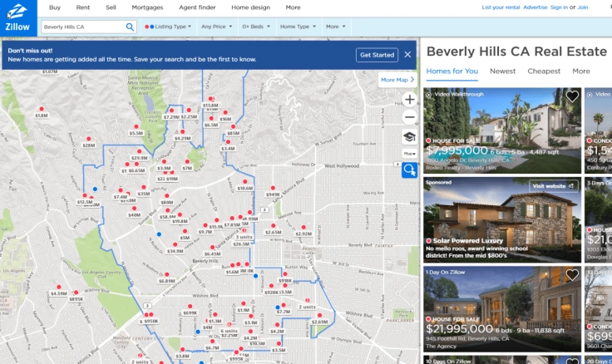
Task: Click the Get Started button
Action: (x=377, y=55)
